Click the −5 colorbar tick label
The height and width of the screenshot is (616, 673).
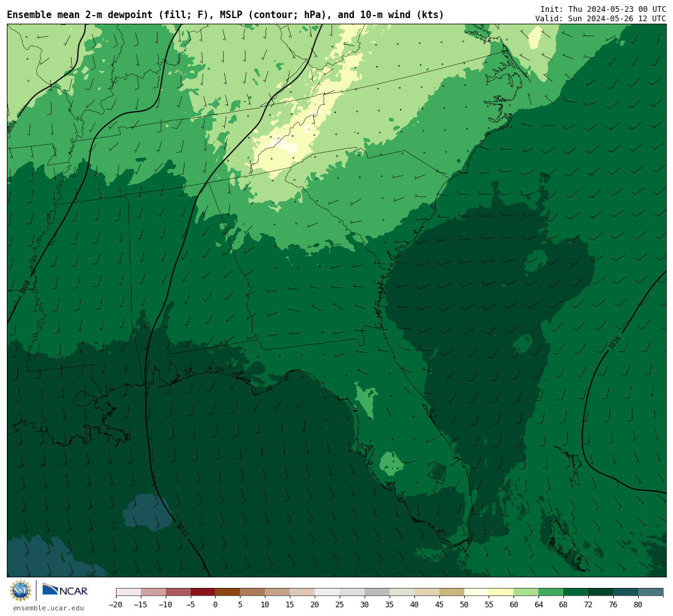(191, 605)
